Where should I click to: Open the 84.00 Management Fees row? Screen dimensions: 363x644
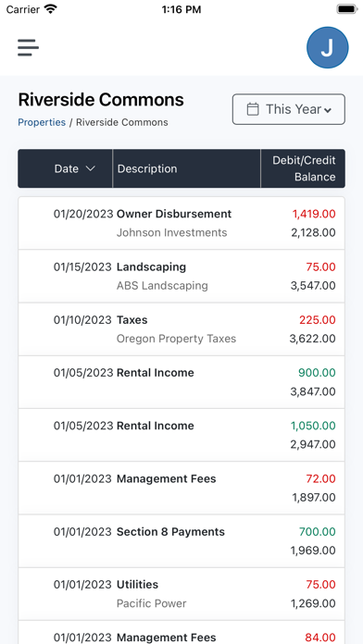pos(181,633)
